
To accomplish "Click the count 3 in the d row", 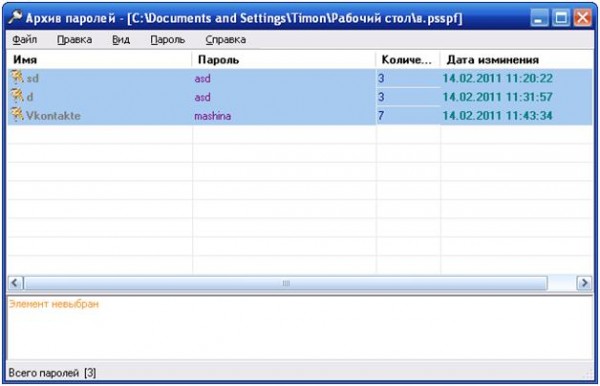I will click(381, 97).
